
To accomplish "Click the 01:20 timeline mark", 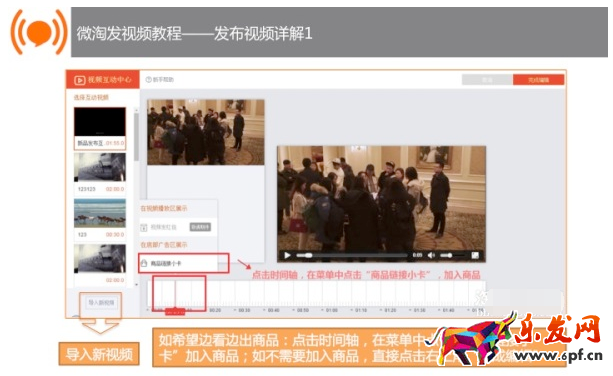I will (x=390, y=310).
